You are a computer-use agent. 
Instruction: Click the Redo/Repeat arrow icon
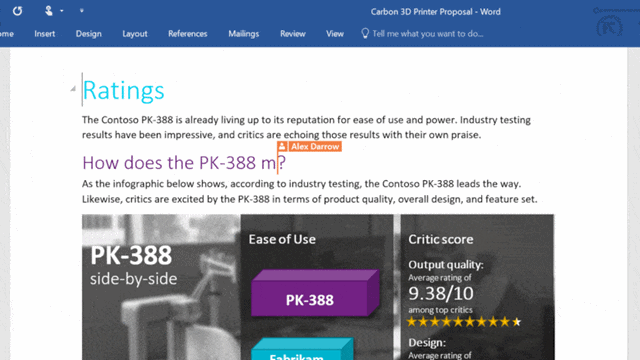tap(17, 11)
